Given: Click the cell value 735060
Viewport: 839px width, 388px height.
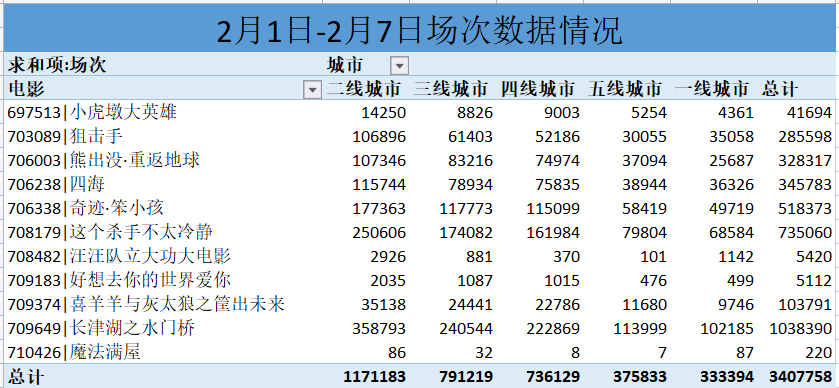Looking at the screenshot, I should (x=805, y=233).
